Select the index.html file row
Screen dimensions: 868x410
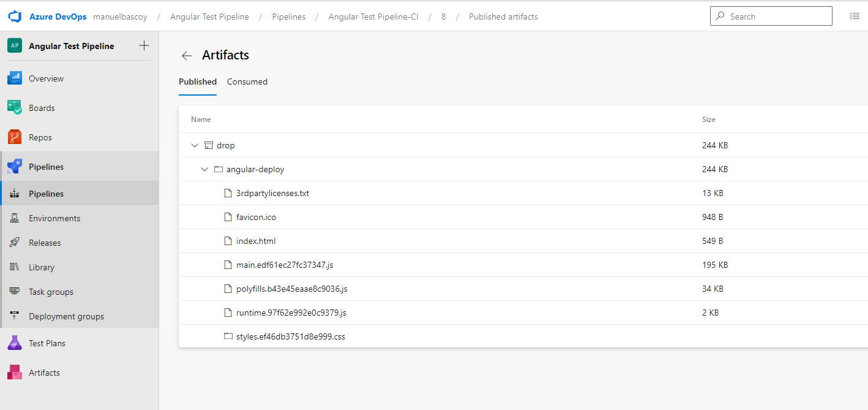coord(256,241)
